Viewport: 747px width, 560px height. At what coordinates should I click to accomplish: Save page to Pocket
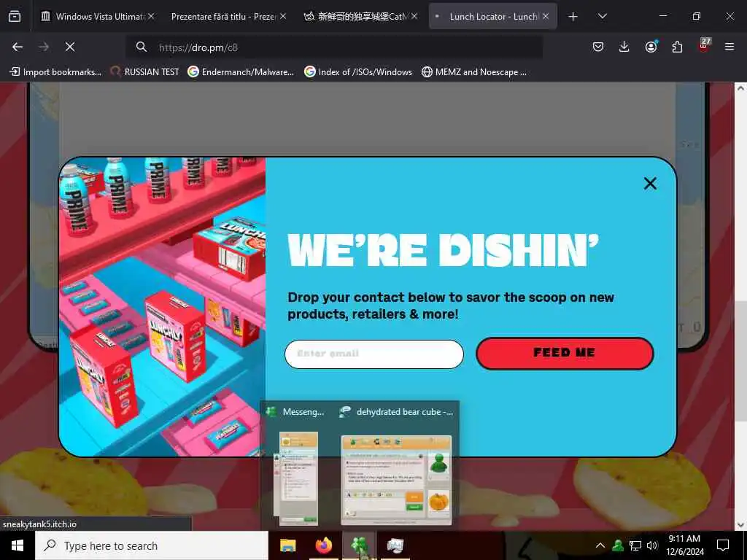click(598, 47)
